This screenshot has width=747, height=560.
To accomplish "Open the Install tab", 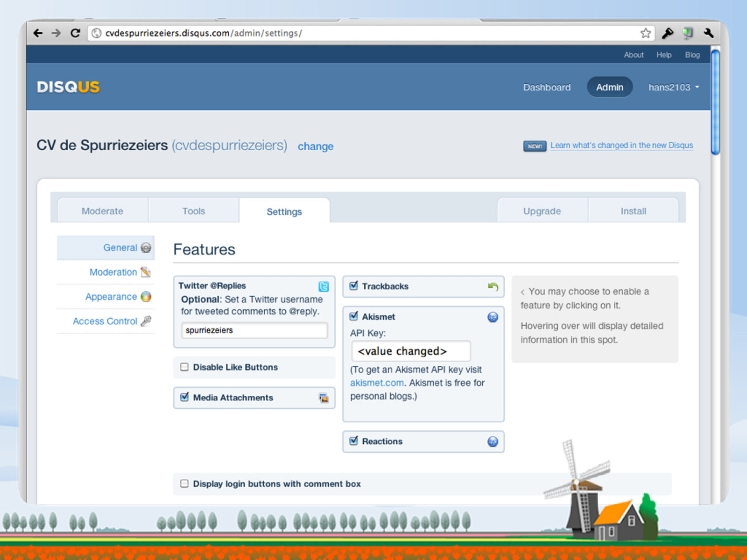I will (x=634, y=211).
